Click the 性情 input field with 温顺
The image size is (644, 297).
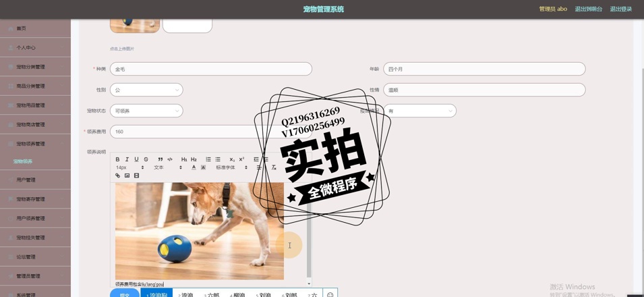coord(484,90)
